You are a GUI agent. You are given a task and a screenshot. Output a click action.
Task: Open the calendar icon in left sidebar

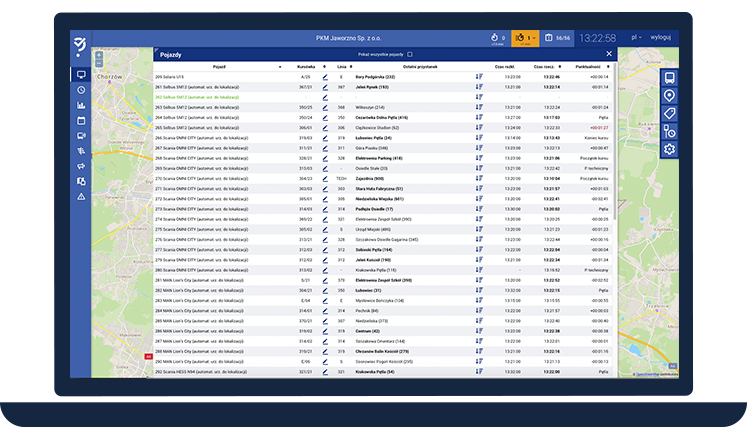[81, 121]
